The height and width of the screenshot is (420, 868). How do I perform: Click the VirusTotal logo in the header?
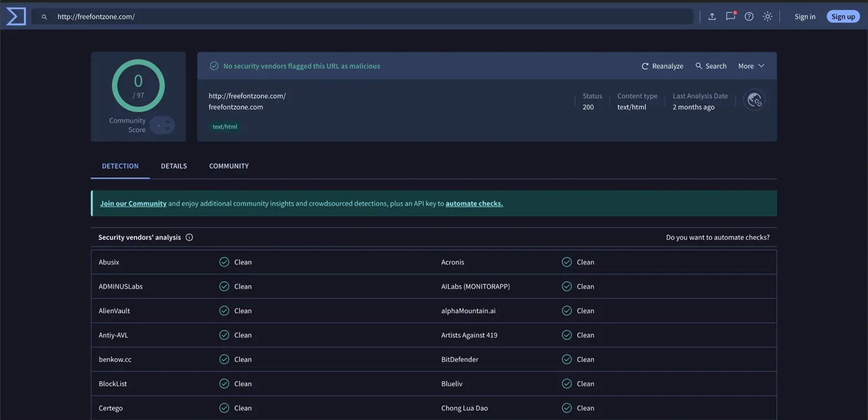click(15, 17)
